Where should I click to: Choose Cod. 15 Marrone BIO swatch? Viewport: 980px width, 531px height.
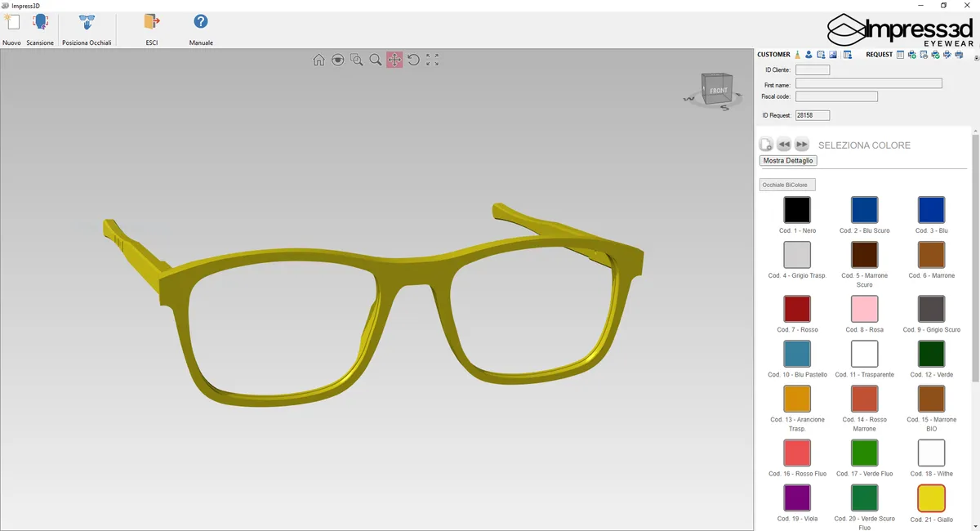931,399
